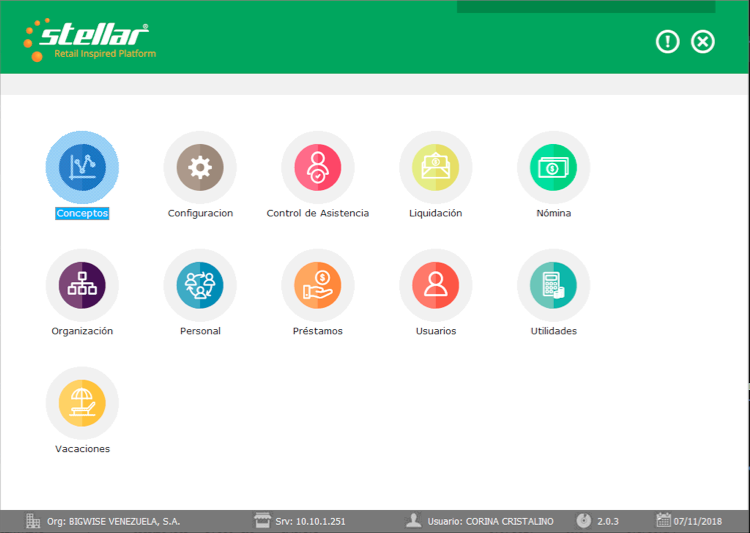Click the 2.0.3 version number
Screen dimensions: 750x533
pyautogui.click(x=607, y=522)
